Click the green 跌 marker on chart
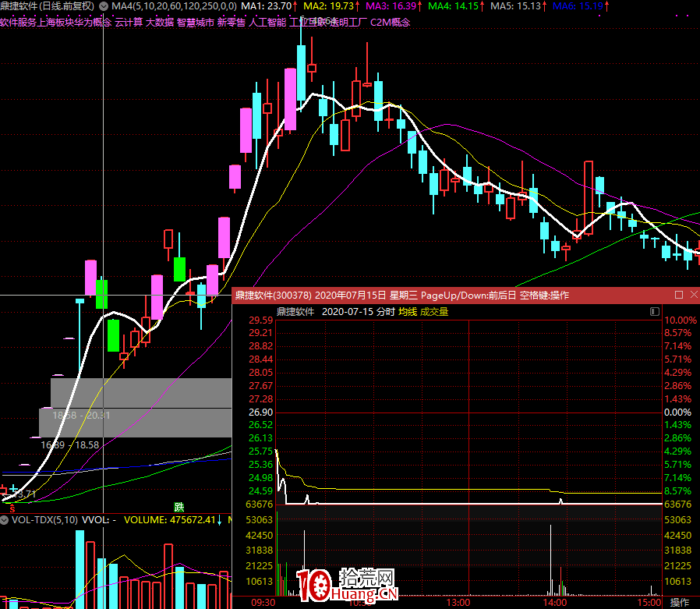 (x=179, y=507)
